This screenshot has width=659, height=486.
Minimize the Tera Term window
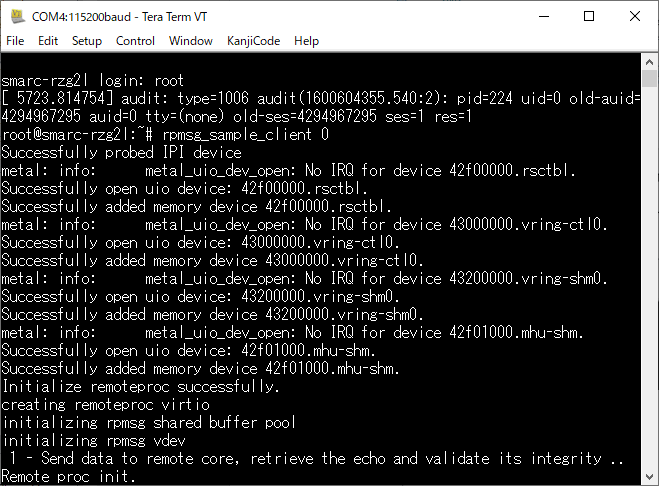coord(544,16)
